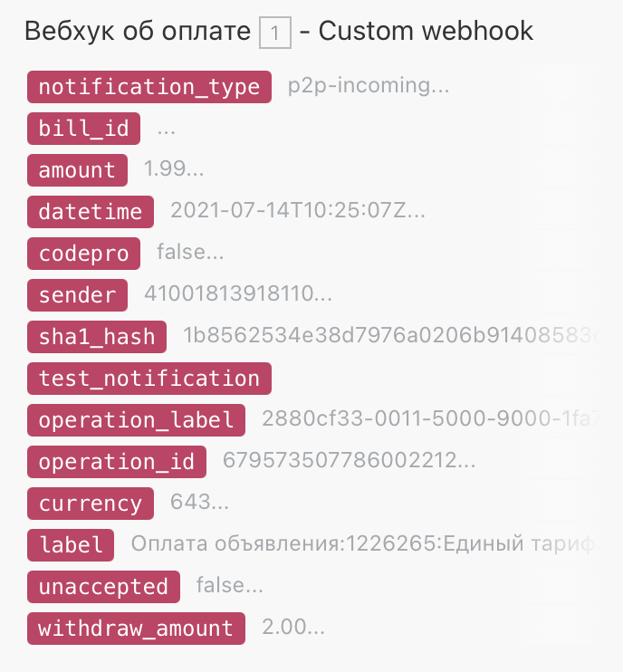Click the Вебхук об оплате module title
The width and height of the screenshot is (623, 672).
pyautogui.click(x=138, y=32)
